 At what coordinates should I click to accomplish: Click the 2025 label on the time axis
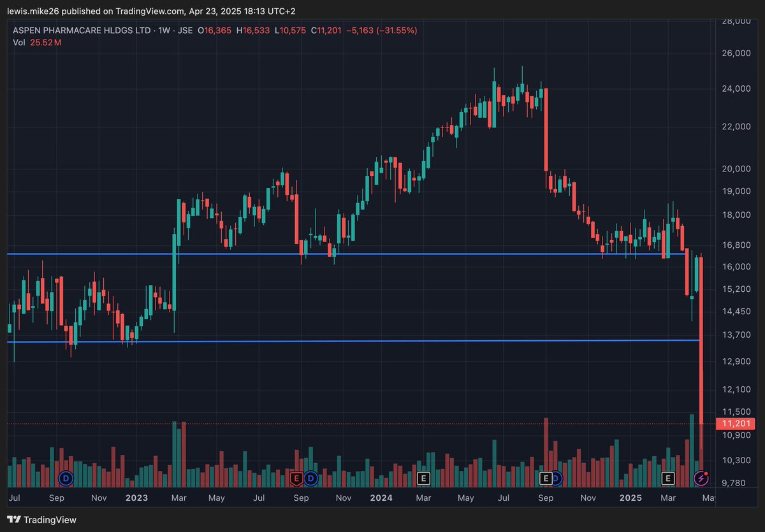(631, 498)
